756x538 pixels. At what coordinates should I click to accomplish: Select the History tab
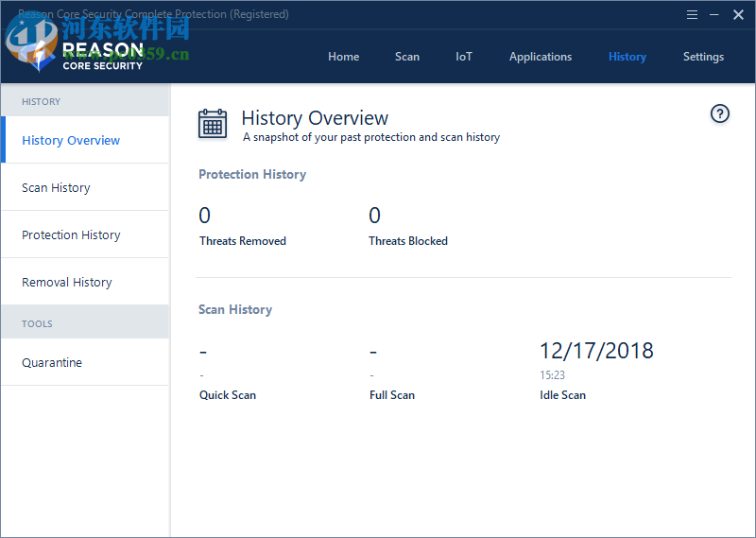627,57
